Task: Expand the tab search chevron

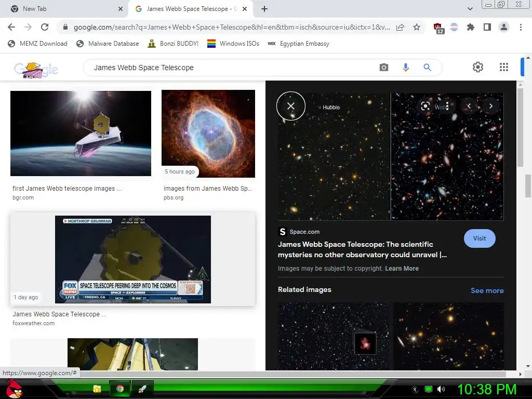Action: (470, 9)
